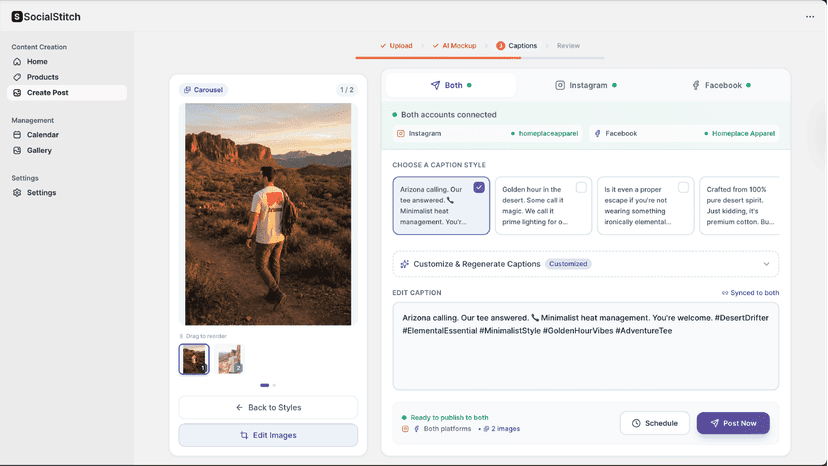Click the send icon on Post Now button
This screenshot has height=466, width=828.
(714, 423)
